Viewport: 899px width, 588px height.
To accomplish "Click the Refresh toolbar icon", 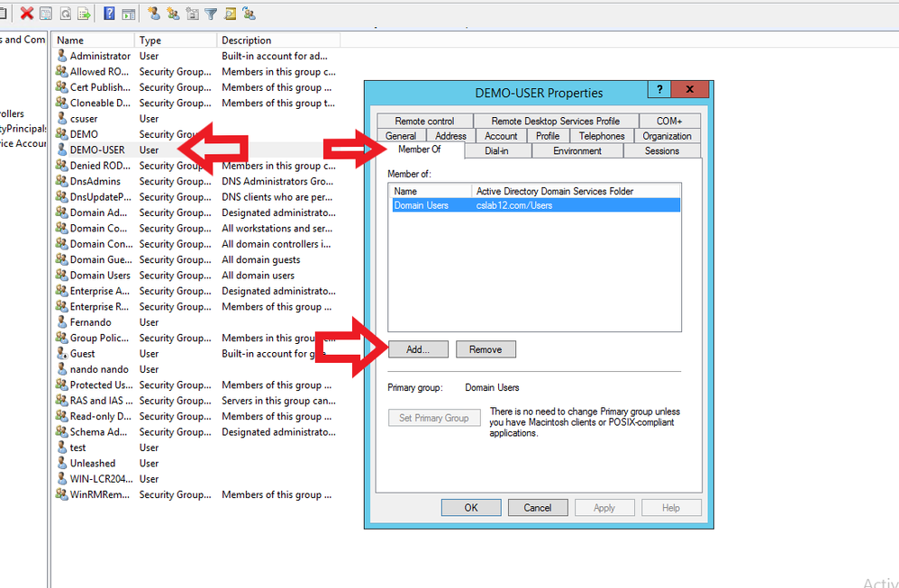I will coord(65,14).
